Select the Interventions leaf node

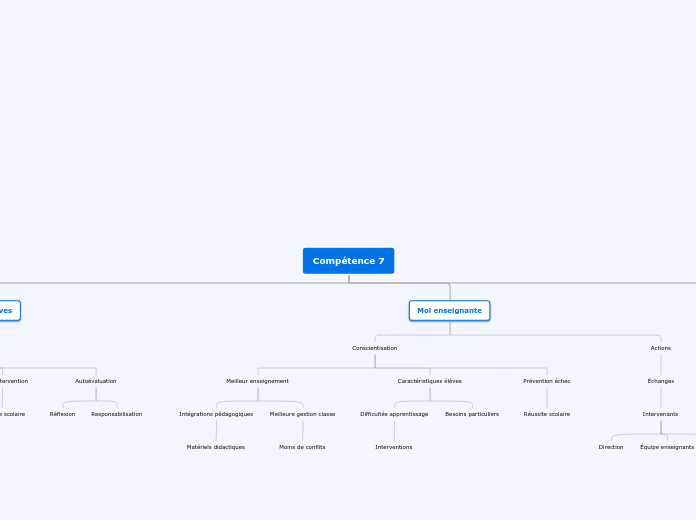coord(393,447)
